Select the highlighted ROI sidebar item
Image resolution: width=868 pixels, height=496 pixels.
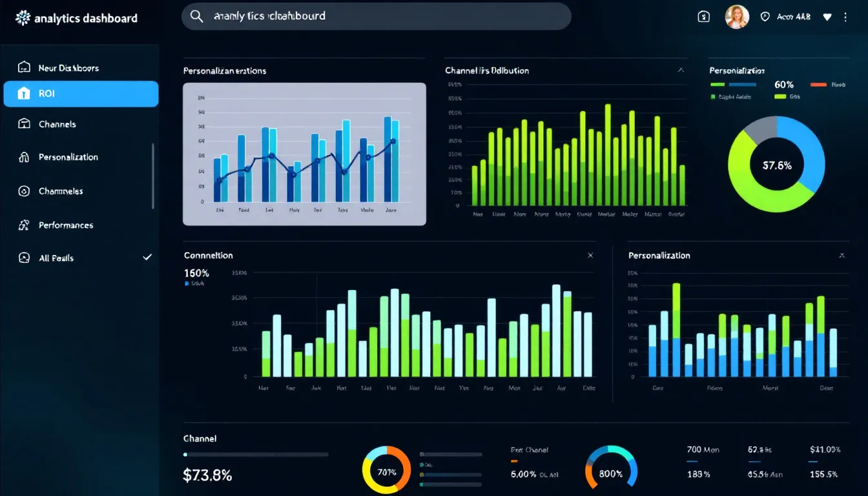[81, 94]
